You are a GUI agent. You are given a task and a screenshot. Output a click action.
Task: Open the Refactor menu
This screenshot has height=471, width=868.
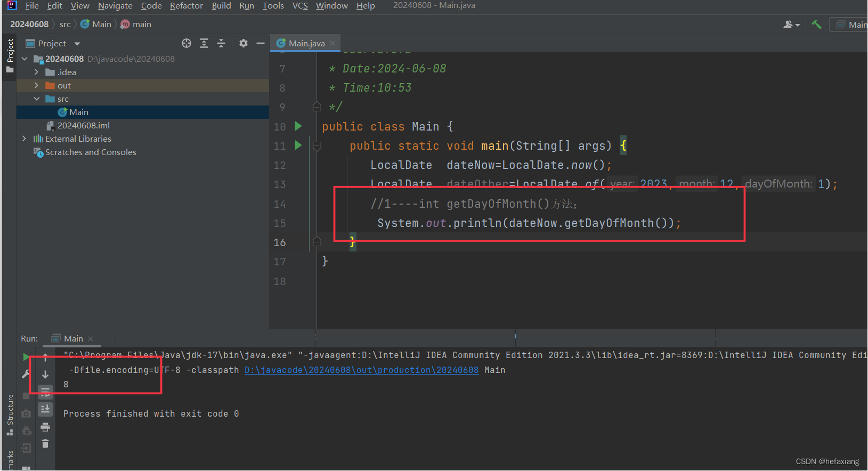click(x=186, y=6)
